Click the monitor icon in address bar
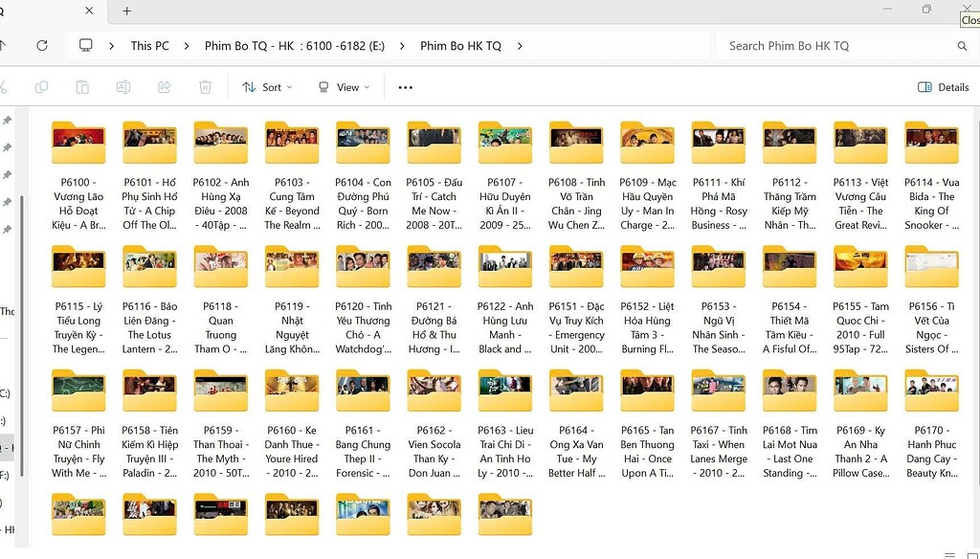980x559 pixels. click(85, 46)
